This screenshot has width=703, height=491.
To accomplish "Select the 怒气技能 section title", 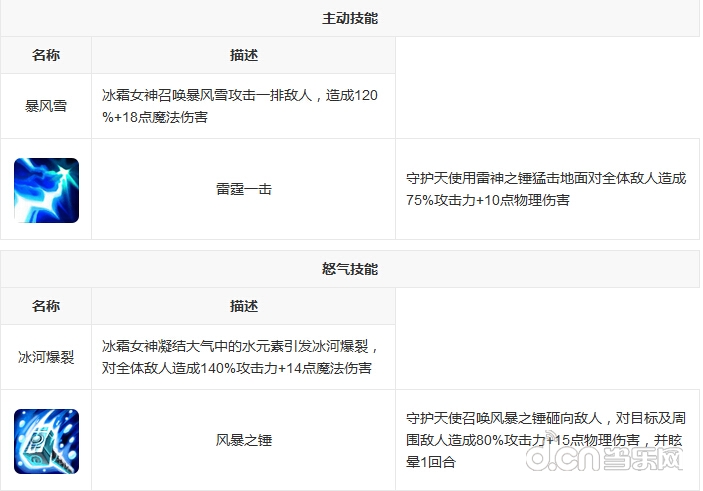I will click(350, 270).
